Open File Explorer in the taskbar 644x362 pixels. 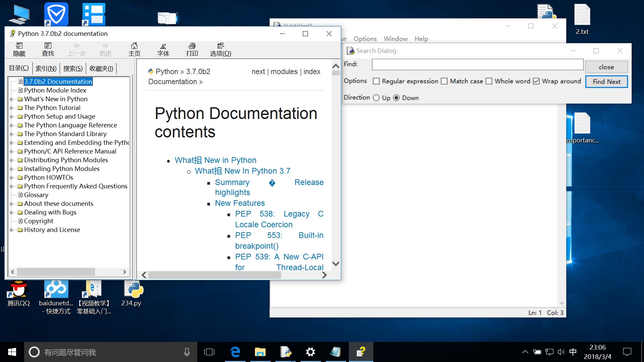(260, 352)
